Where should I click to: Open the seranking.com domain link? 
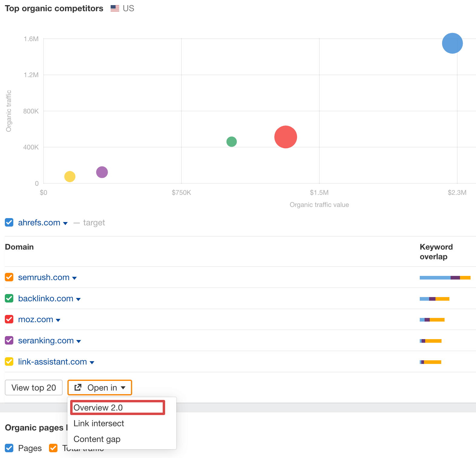(46, 341)
